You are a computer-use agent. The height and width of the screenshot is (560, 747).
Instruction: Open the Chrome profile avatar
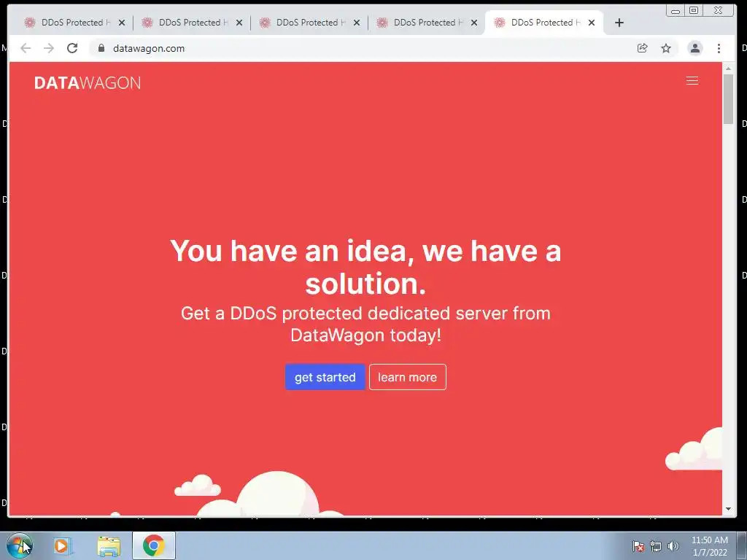click(694, 48)
